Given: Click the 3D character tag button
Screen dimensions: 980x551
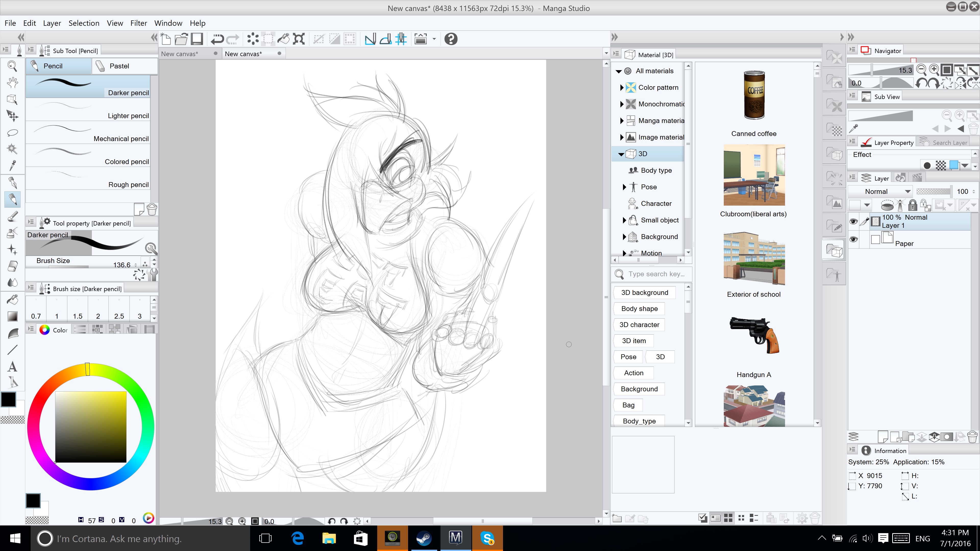Looking at the screenshot, I should pyautogui.click(x=639, y=325).
